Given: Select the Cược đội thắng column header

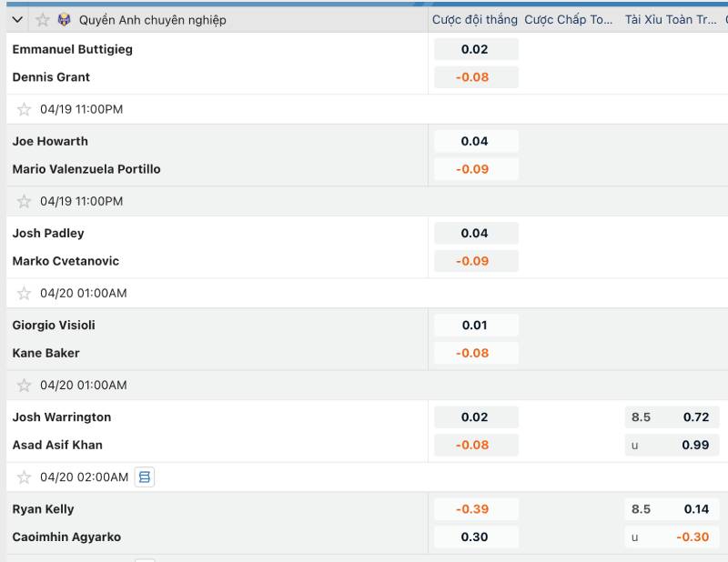Looking at the screenshot, I should tap(474, 20).
